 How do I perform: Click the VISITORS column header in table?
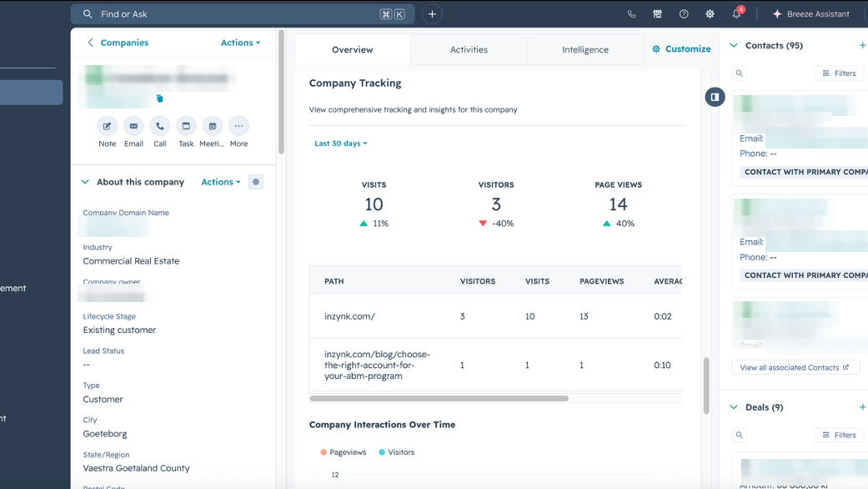(477, 281)
